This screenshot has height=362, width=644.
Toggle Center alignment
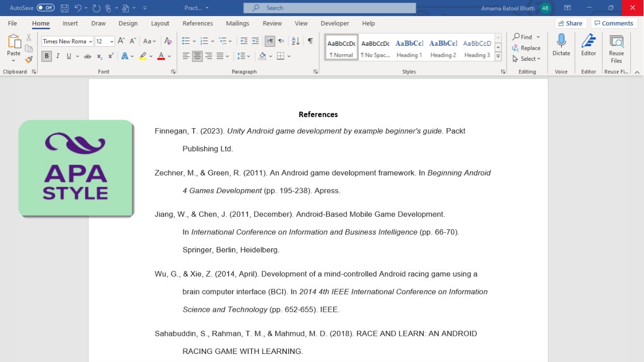[197, 56]
